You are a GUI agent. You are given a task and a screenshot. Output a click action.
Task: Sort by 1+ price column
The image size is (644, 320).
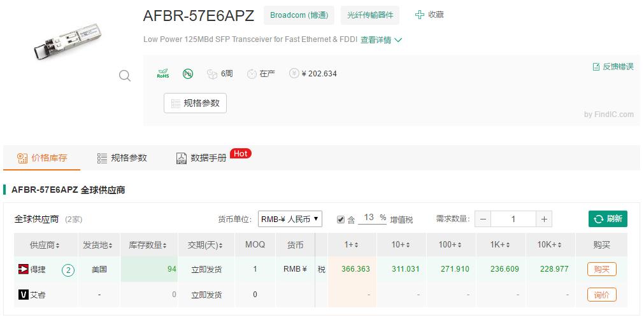(352, 245)
